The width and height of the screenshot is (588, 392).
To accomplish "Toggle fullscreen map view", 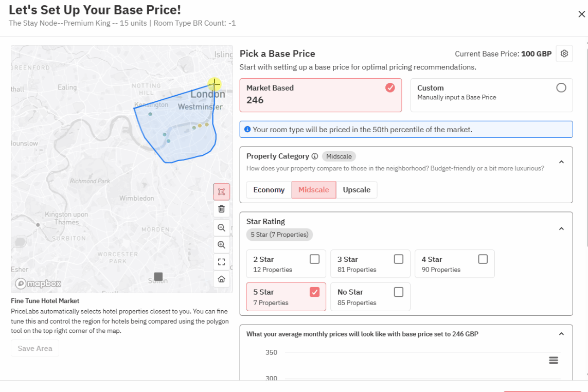I will (x=221, y=262).
